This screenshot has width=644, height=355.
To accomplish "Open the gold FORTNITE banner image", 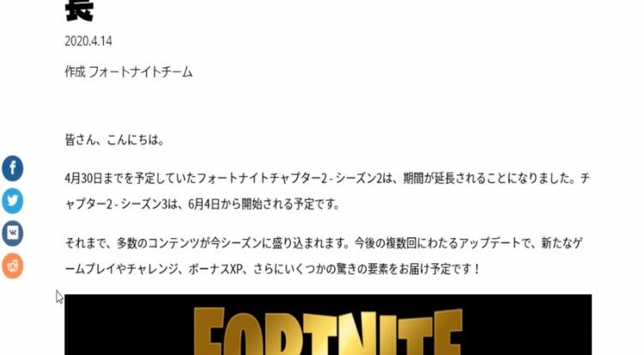I will [x=328, y=325].
